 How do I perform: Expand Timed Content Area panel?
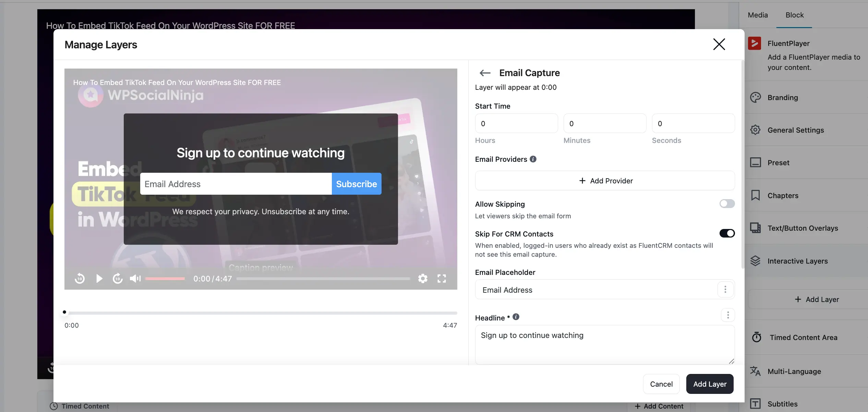coord(806,337)
